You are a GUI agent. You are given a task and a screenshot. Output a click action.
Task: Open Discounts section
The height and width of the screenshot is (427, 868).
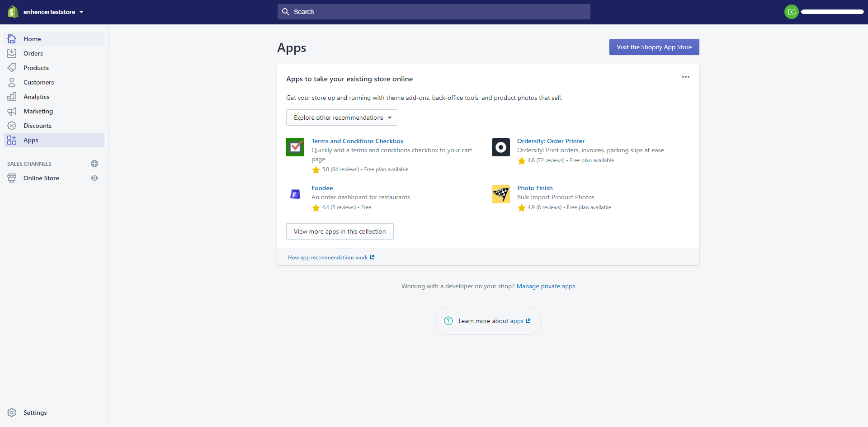coord(54,126)
